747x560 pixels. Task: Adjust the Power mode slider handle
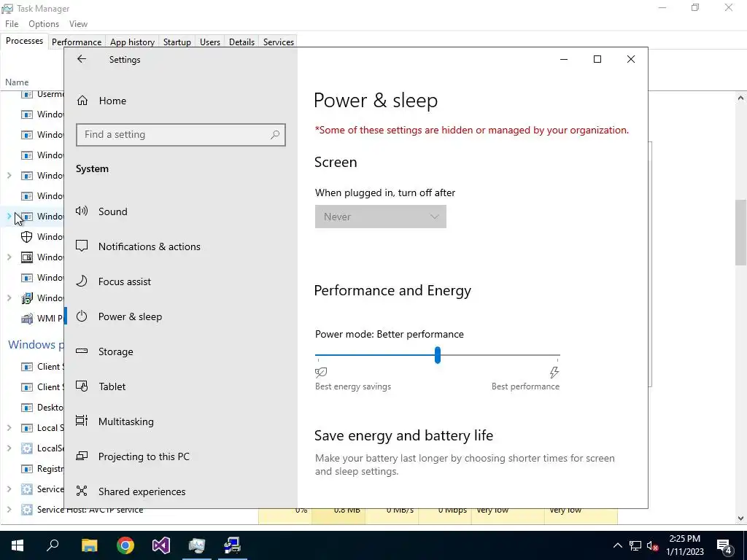click(438, 355)
